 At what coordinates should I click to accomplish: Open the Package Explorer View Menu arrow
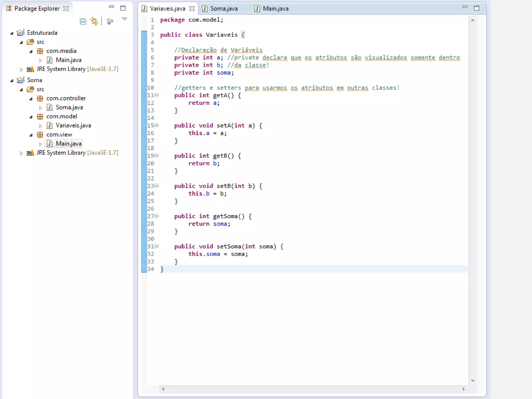[x=124, y=19]
